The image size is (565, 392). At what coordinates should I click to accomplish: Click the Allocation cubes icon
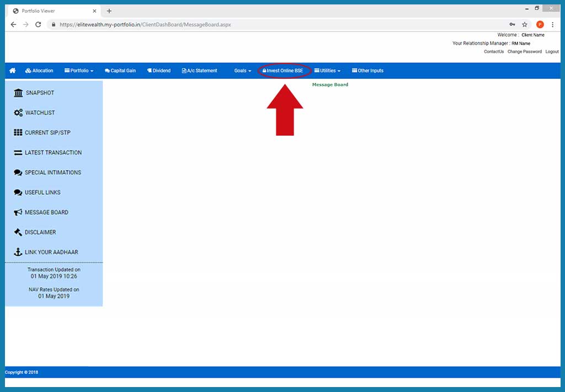tap(28, 71)
